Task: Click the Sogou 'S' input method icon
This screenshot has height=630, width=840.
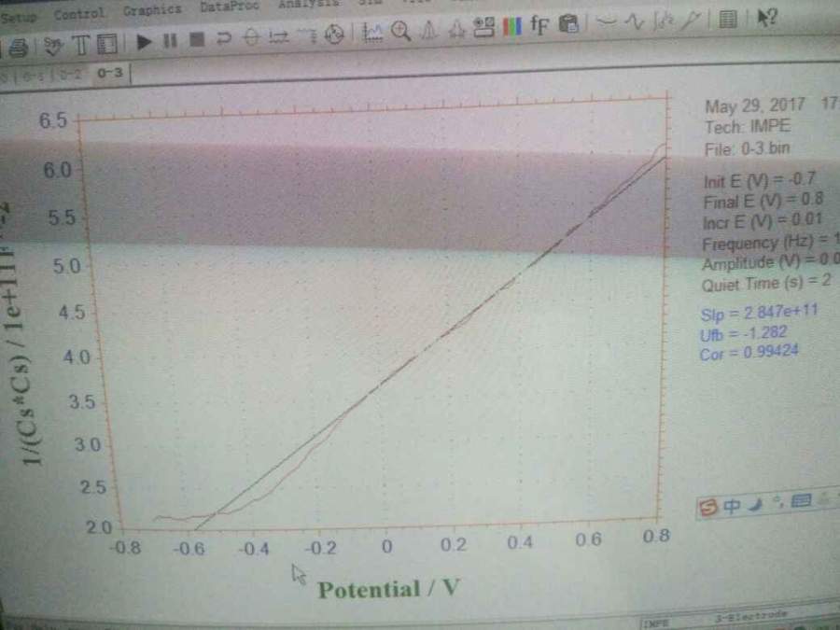Action: (x=707, y=507)
